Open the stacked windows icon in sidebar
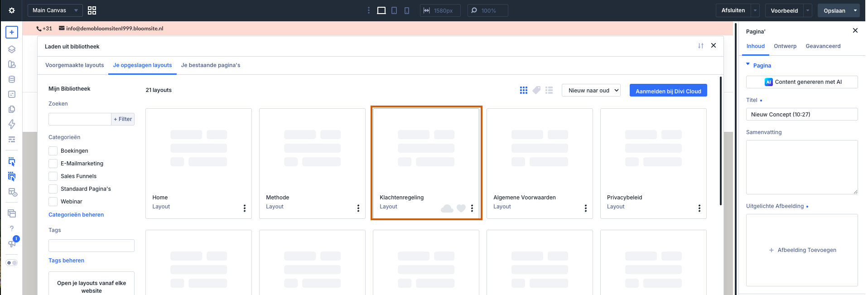The height and width of the screenshot is (295, 868). point(12,213)
